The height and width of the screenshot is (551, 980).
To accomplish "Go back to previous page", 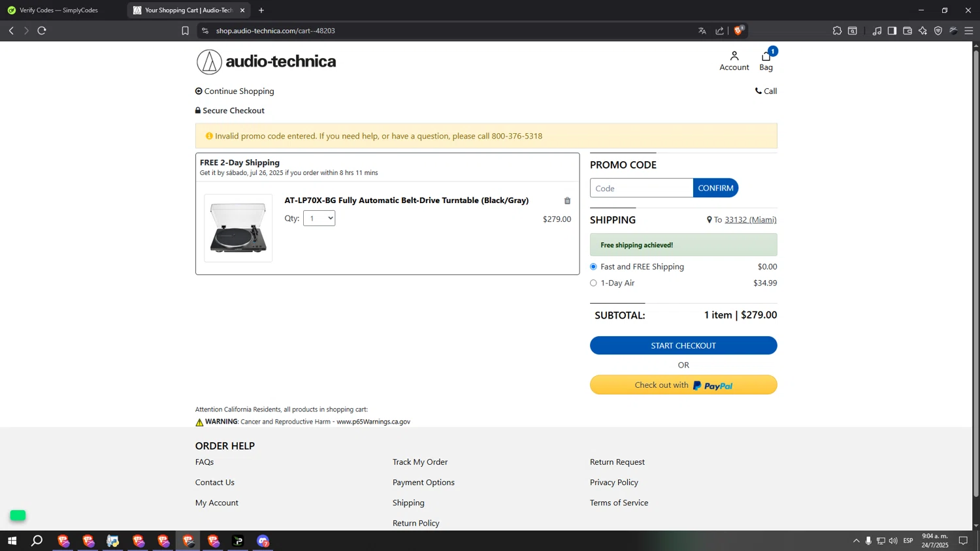I will (x=11, y=31).
